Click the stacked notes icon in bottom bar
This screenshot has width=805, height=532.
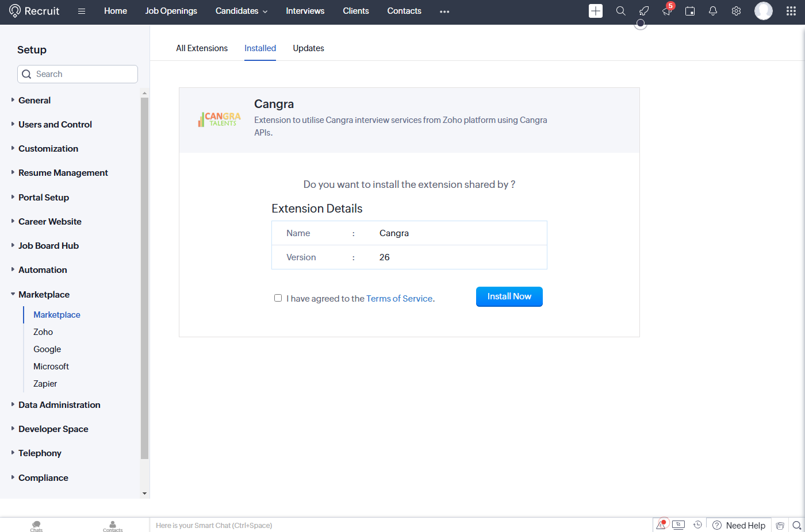[780, 525]
